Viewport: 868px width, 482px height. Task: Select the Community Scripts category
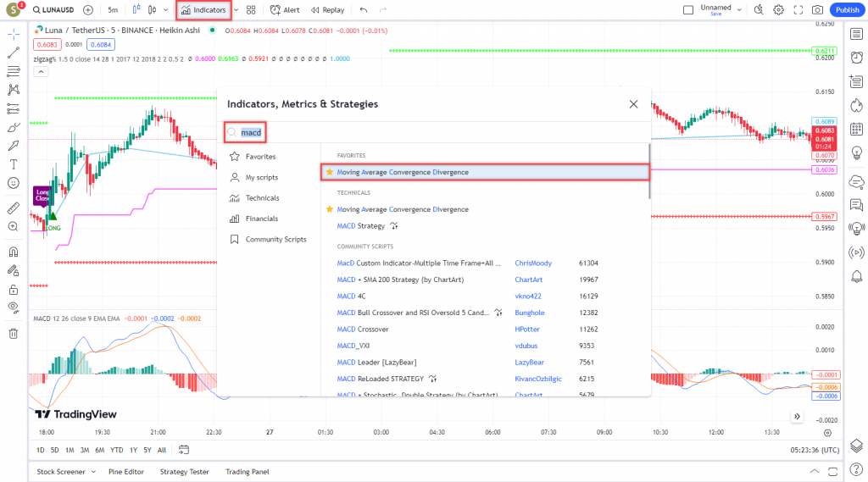coord(275,239)
